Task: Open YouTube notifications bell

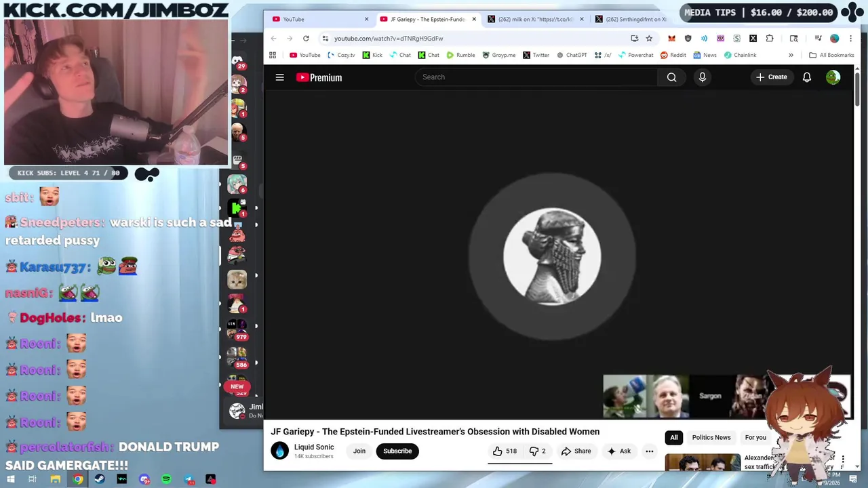Action: (x=807, y=77)
